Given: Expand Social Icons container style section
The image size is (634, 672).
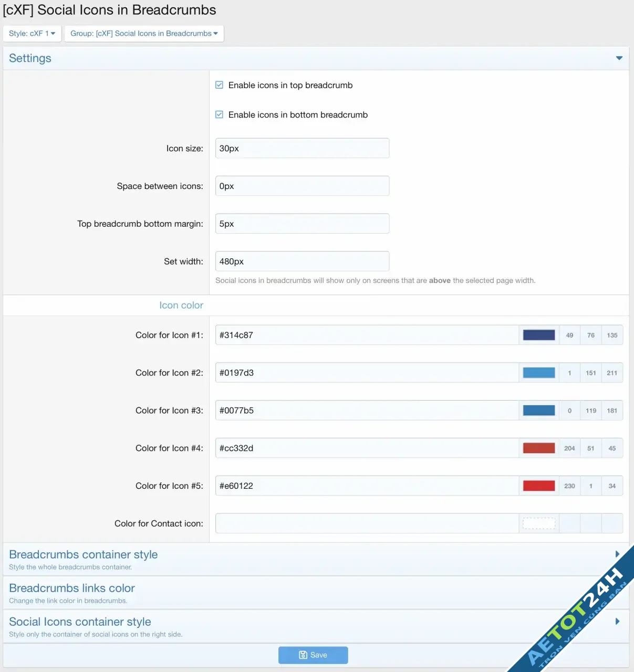Looking at the screenshot, I should [617, 622].
